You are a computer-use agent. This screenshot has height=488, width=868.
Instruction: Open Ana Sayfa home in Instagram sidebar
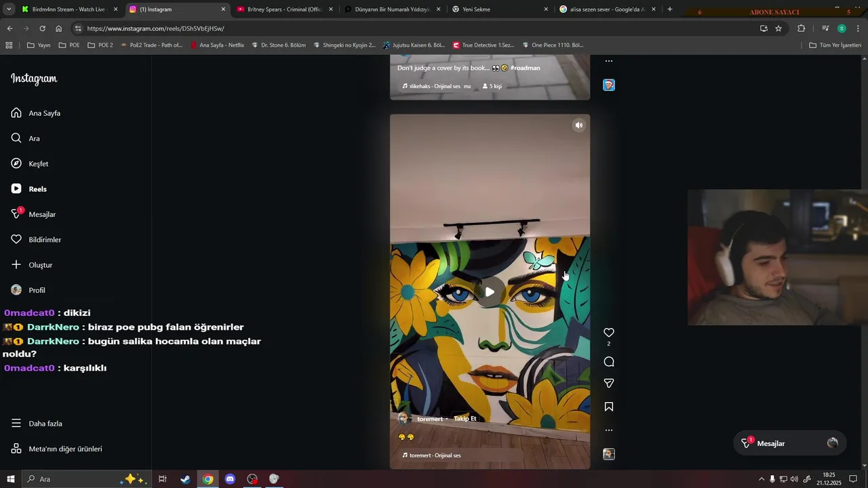click(36, 113)
